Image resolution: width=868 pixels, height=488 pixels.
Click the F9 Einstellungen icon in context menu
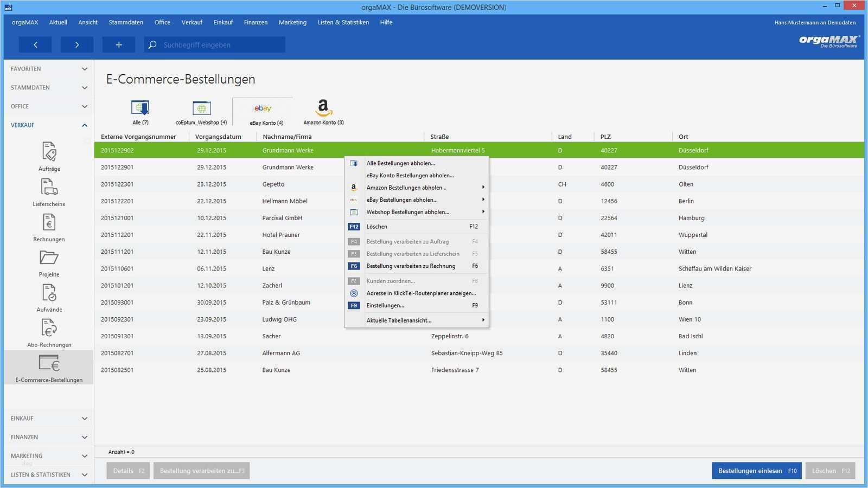click(x=354, y=305)
